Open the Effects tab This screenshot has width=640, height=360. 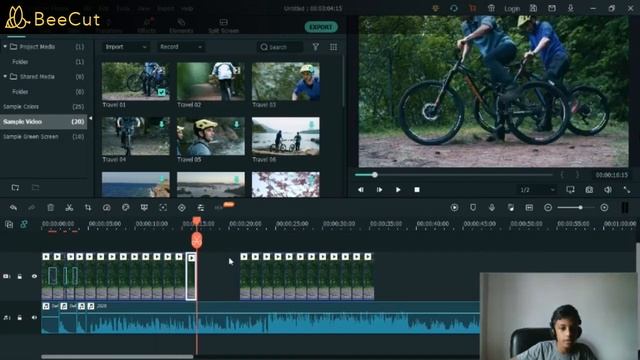coord(147,26)
